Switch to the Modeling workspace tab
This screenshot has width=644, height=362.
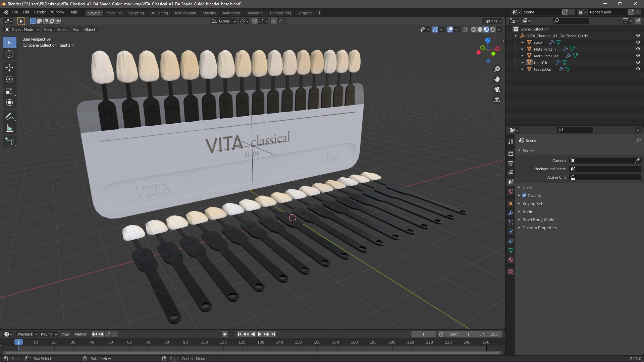click(114, 13)
